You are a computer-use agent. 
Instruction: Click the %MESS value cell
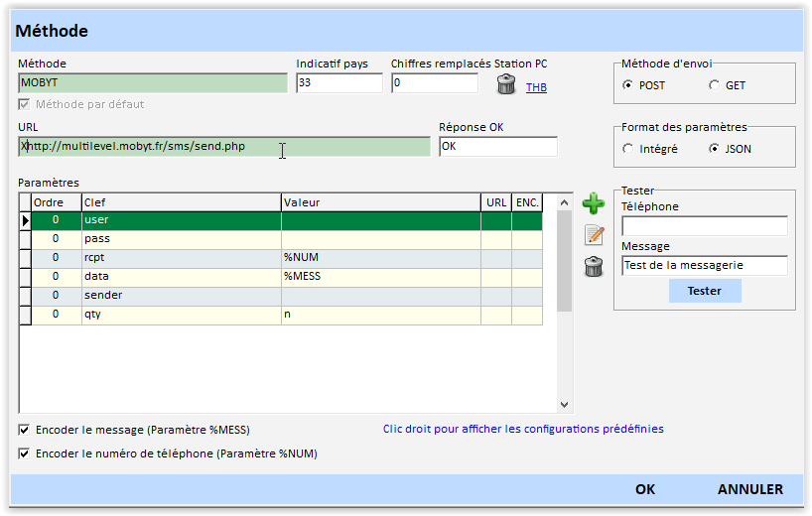[381, 277]
